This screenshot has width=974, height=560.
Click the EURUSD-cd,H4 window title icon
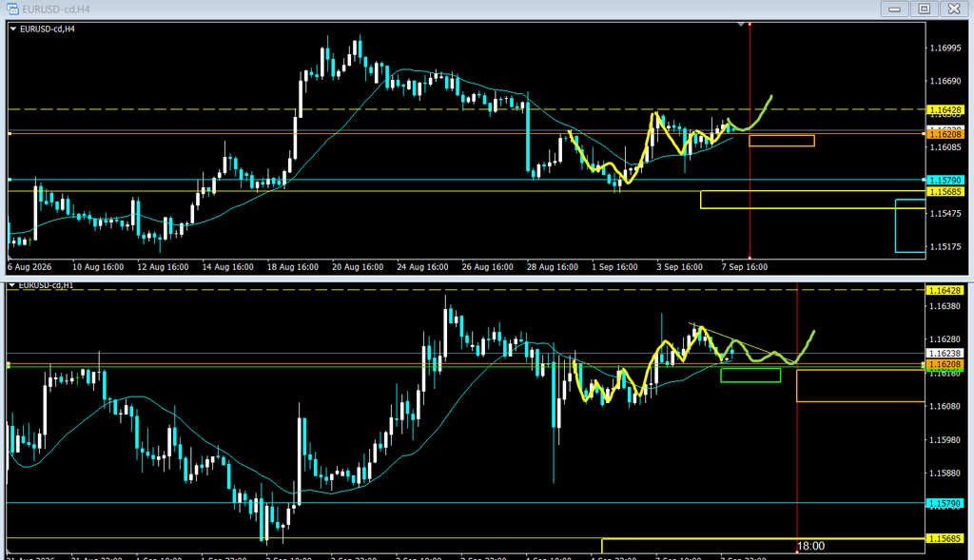[12, 10]
